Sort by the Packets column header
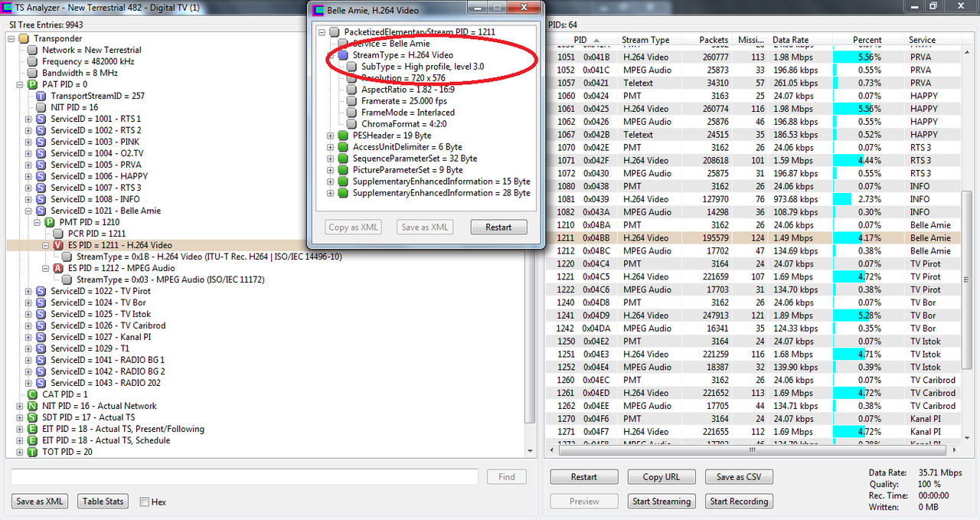 pos(707,40)
